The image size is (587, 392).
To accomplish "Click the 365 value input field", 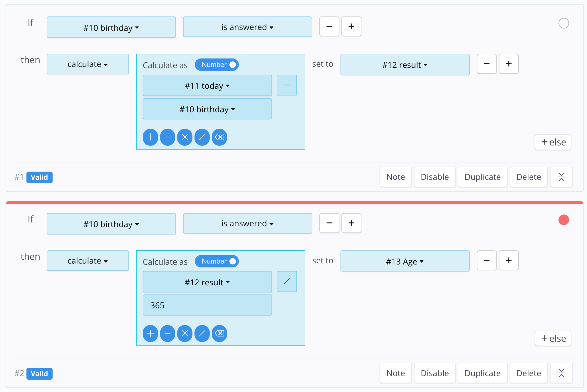I will (207, 305).
